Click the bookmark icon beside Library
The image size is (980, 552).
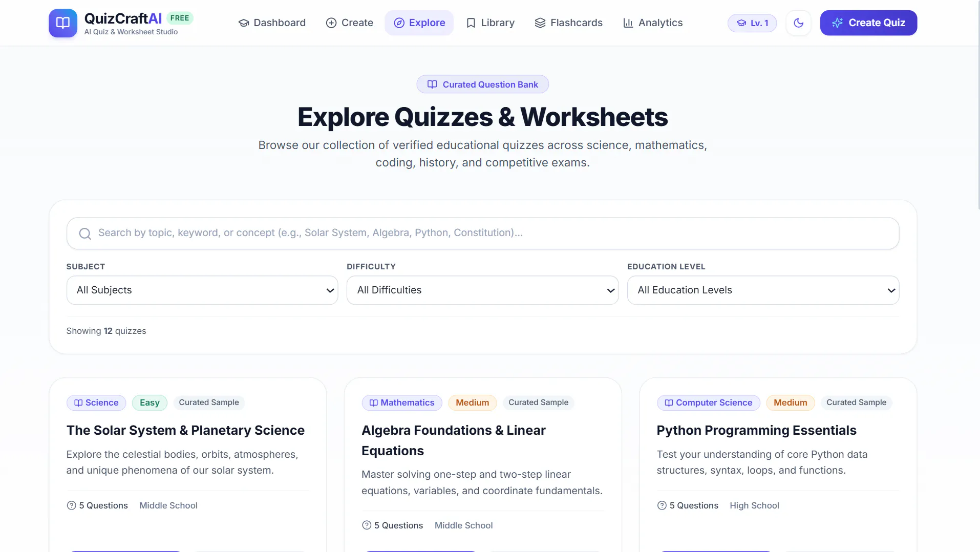pyautogui.click(x=471, y=23)
